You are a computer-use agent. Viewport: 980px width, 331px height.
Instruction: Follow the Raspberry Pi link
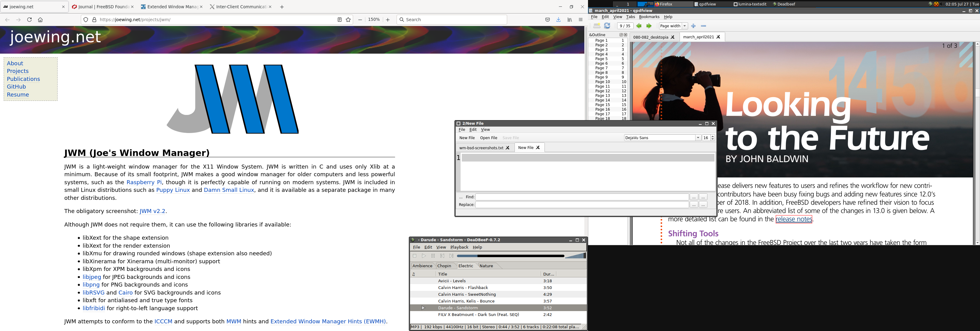coord(144,182)
